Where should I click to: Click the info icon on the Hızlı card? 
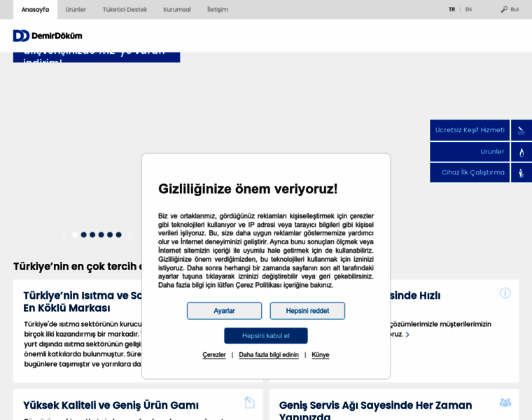[505, 293]
